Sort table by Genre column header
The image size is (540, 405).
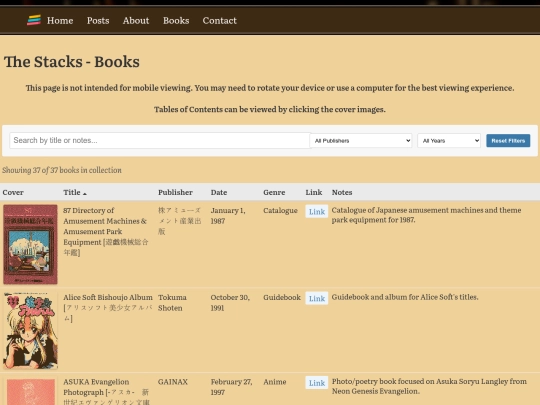click(274, 193)
